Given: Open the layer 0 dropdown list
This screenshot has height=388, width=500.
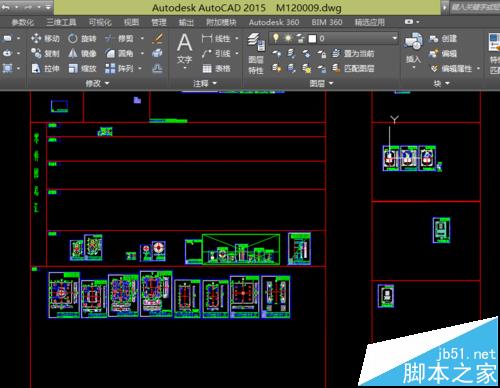Looking at the screenshot, I should click(x=395, y=38).
